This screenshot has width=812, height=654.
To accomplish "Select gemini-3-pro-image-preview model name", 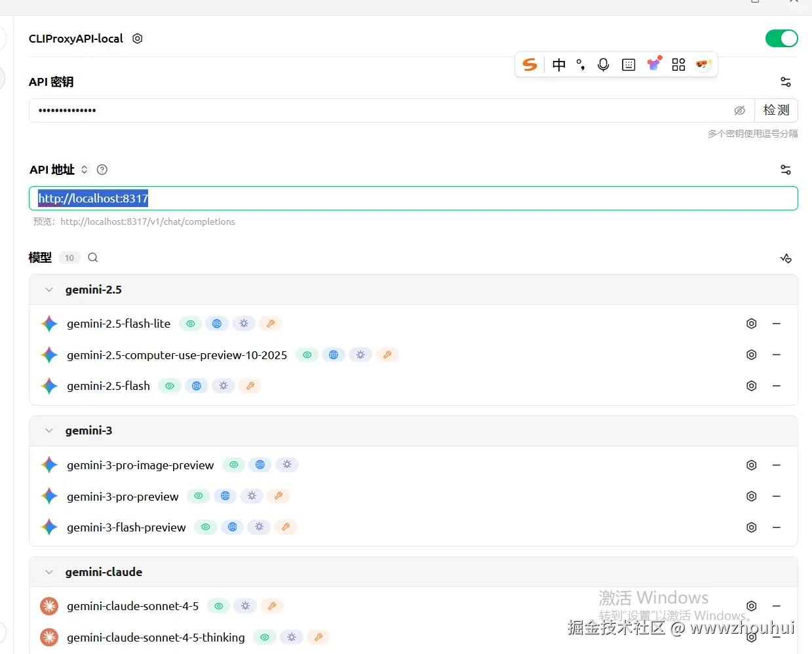I will (x=140, y=465).
